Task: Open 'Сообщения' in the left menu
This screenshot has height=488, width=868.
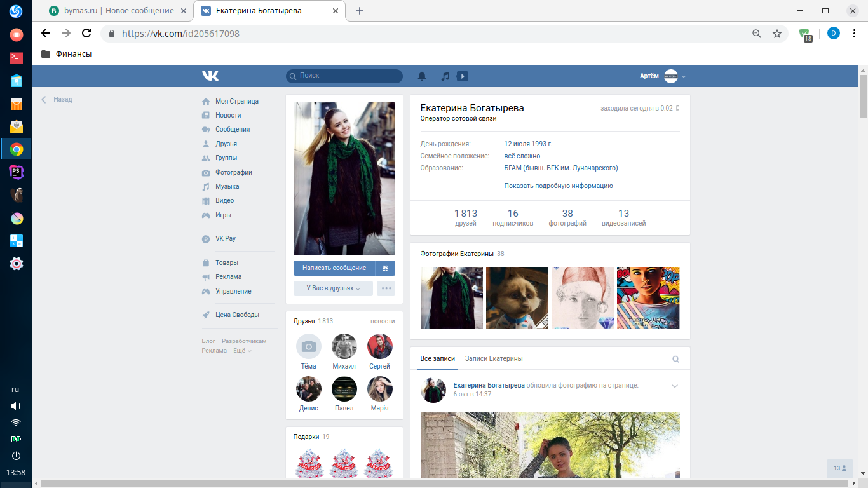Action: tap(232, 130)
